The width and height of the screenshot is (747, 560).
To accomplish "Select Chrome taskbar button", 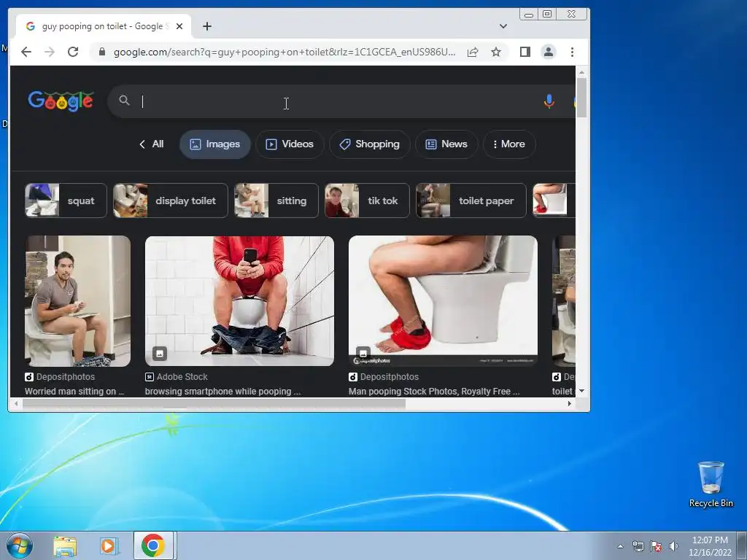I will (x=153, y=545).
